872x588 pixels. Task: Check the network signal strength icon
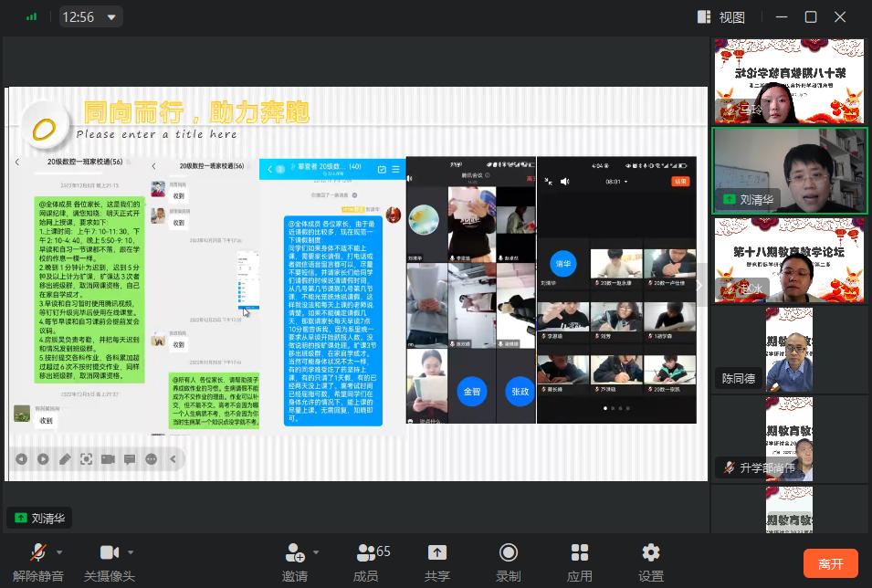click(32, 16)
